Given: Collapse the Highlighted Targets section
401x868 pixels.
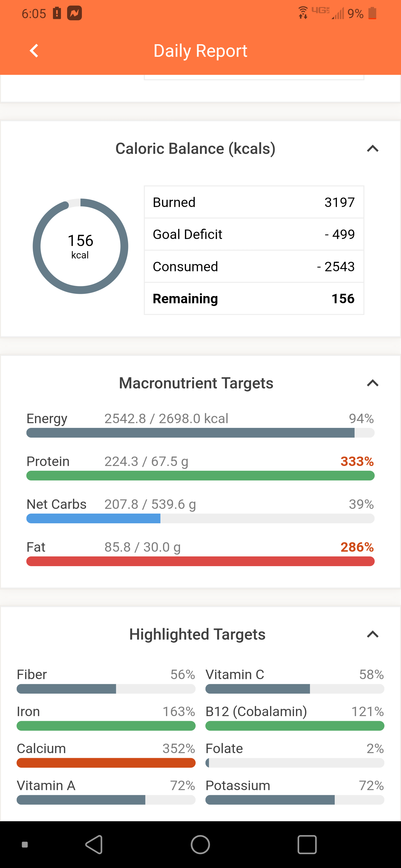Looking at the screenshot, I should point(372,635).
